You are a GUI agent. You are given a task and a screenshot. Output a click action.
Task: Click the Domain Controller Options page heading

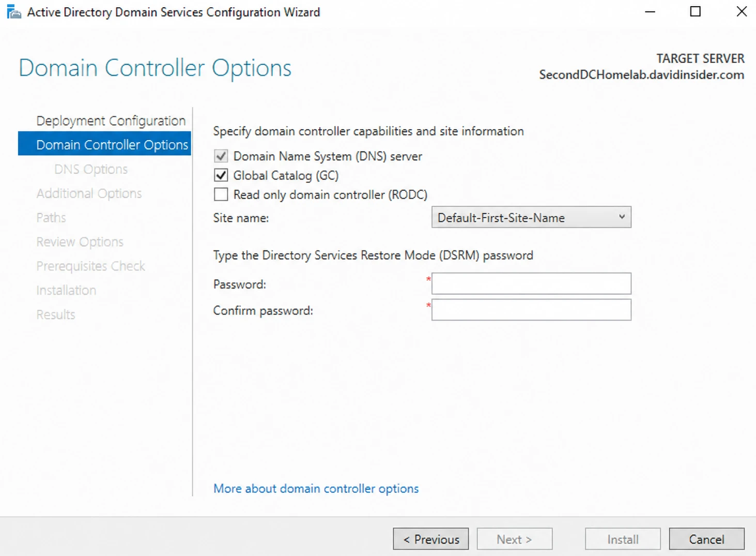(x=155, y=68)
